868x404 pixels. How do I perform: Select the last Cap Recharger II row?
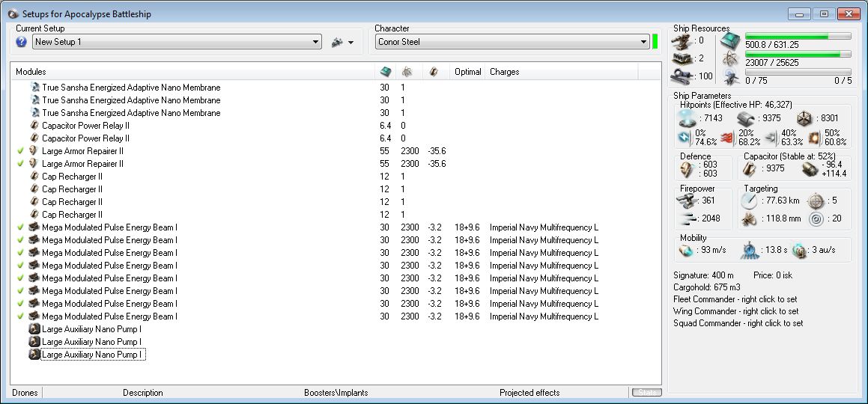pyautogui.click(x=66, y=215)
